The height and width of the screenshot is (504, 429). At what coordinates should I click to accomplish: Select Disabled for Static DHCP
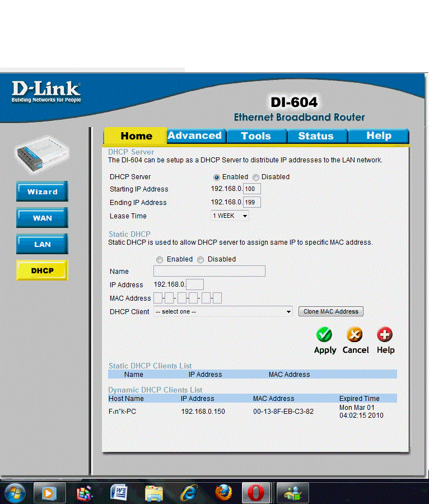200,260
